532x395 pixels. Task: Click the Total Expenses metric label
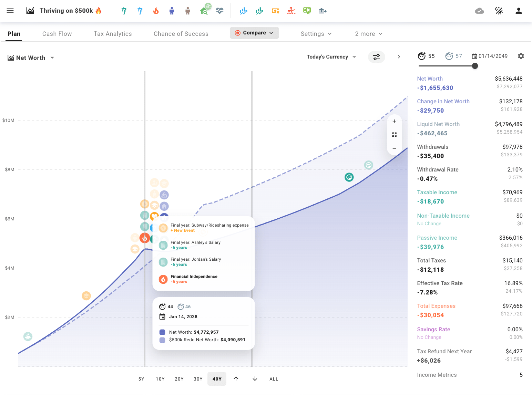point(436,306)
